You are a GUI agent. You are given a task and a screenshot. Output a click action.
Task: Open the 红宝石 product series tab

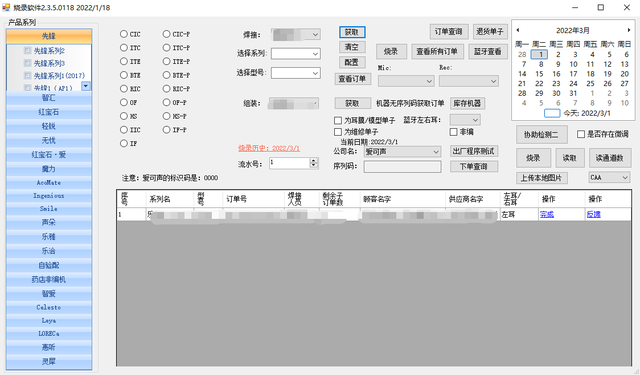(x=49, y=112)
